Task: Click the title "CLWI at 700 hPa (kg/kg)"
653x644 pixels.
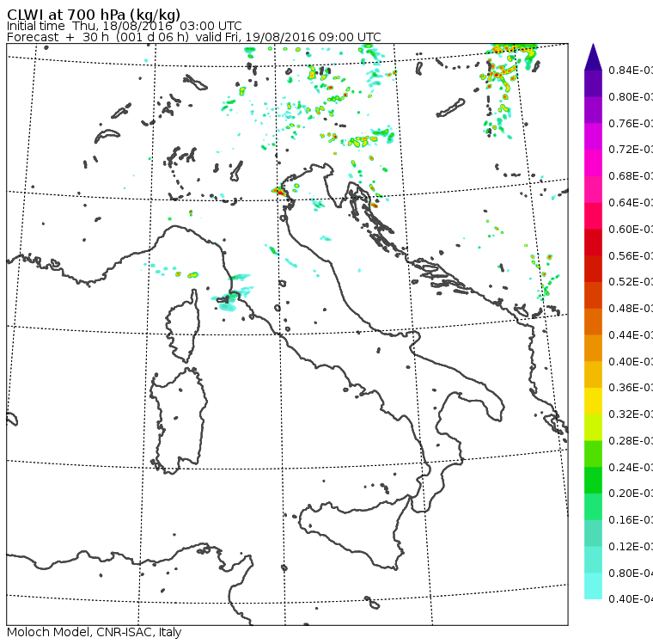Action: (x=94, y=14)
